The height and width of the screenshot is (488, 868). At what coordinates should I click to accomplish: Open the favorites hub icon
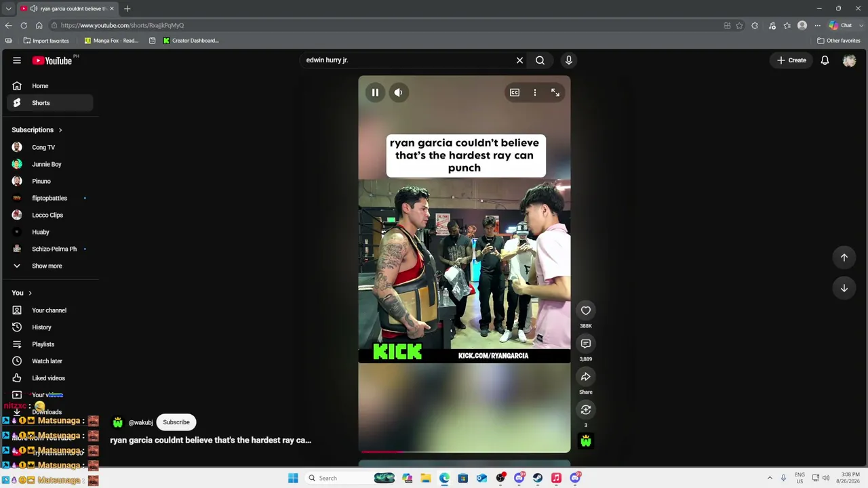click(787, 26)
